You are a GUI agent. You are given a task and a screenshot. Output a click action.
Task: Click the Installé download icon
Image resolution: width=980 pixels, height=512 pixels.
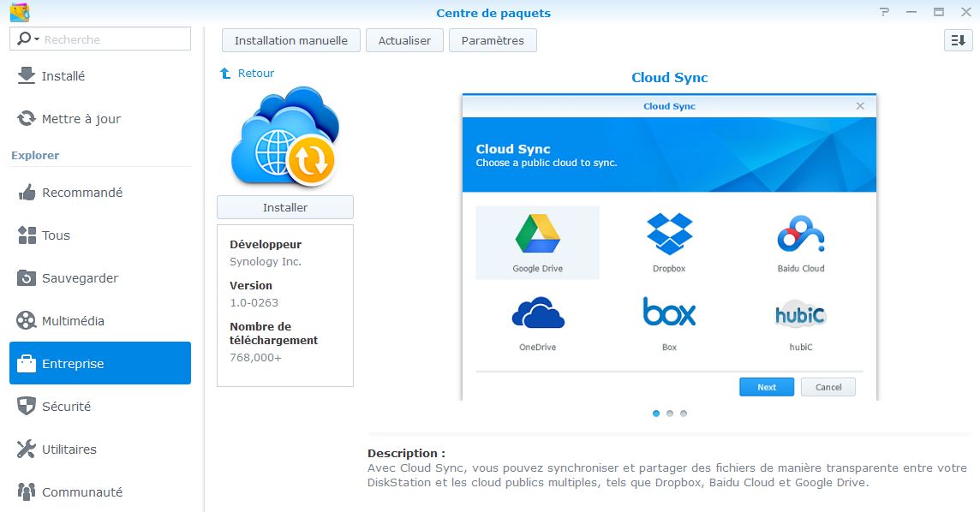27,75
